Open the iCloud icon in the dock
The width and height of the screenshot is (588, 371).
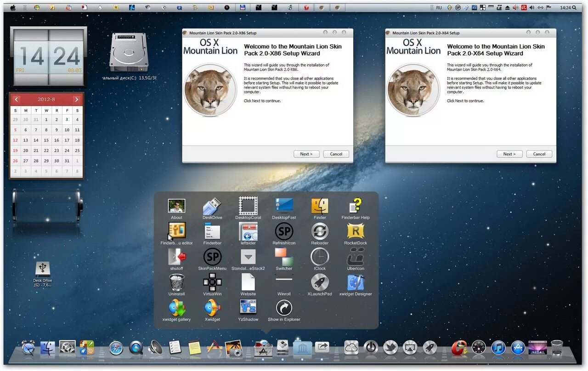pos(351,348)
